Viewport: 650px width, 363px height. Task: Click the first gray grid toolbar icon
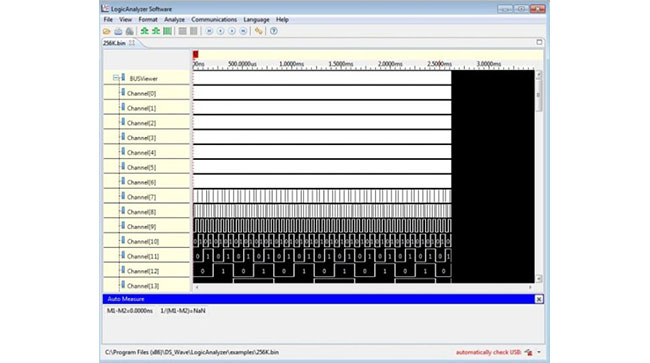182,31
